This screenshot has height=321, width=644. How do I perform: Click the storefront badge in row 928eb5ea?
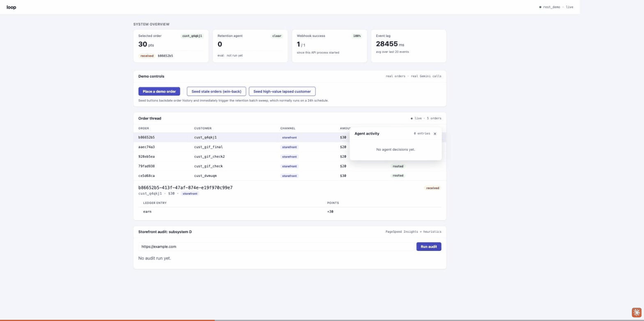click(x=290, y=157)
